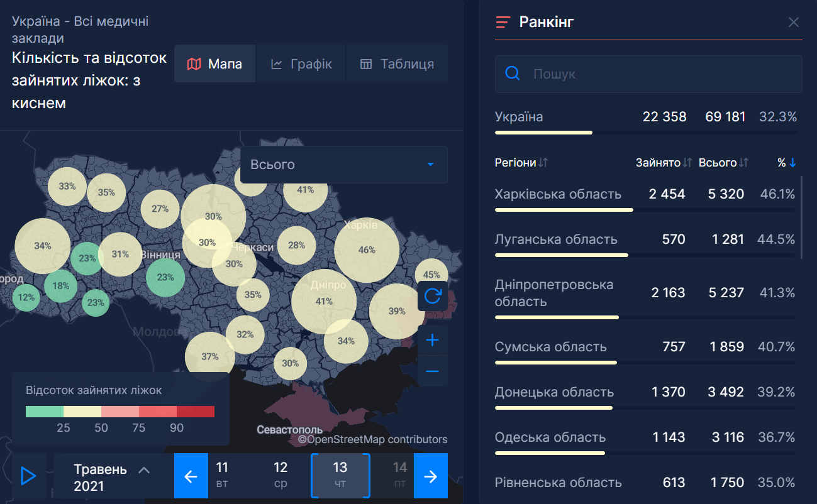
Task: Click the line chart icon beside Графік
Action: pyautogui.click(x=276, y=64)
